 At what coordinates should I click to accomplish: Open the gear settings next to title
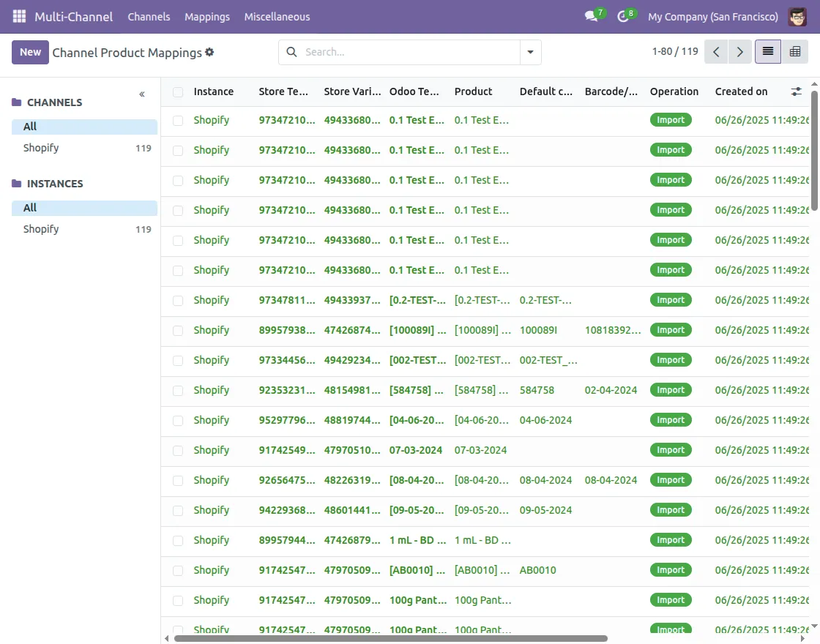[x=210, y=52]
